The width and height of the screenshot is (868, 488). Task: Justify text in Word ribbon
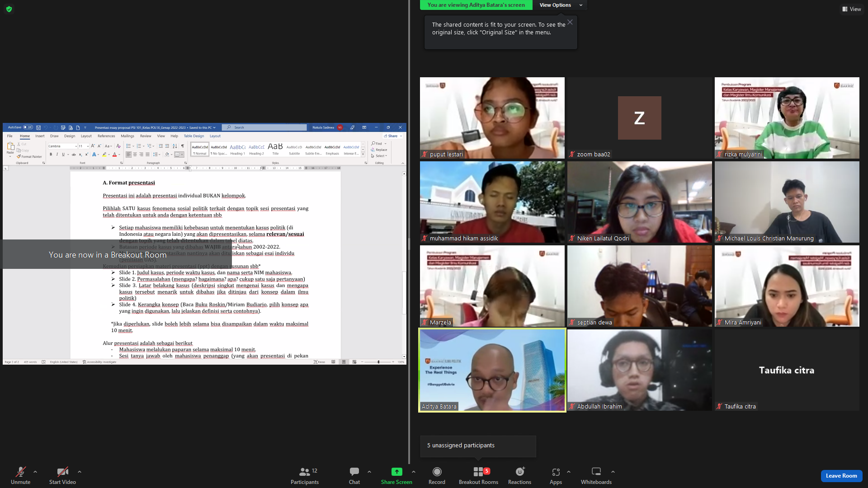(147, 155)
